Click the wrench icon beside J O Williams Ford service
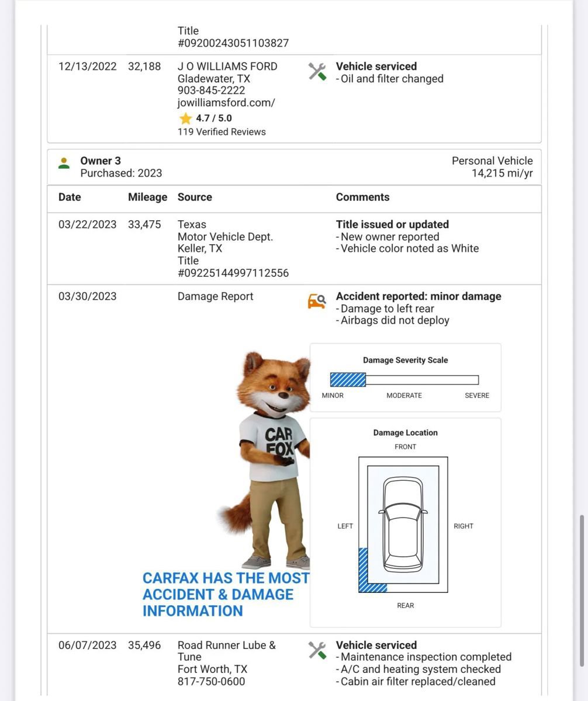The width and height of the screenshot is (588, 701). pos(317,72)
